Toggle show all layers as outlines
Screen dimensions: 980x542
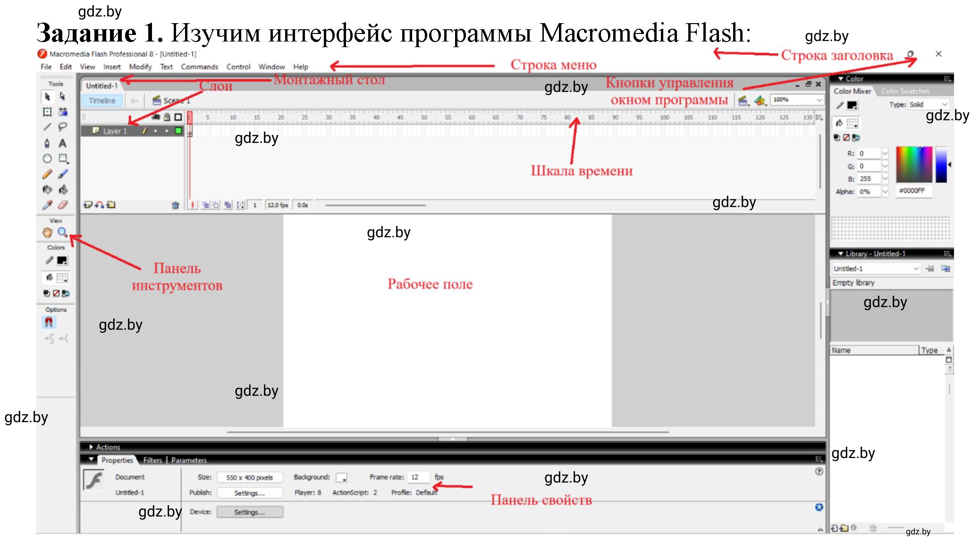(x=178, y=117)
